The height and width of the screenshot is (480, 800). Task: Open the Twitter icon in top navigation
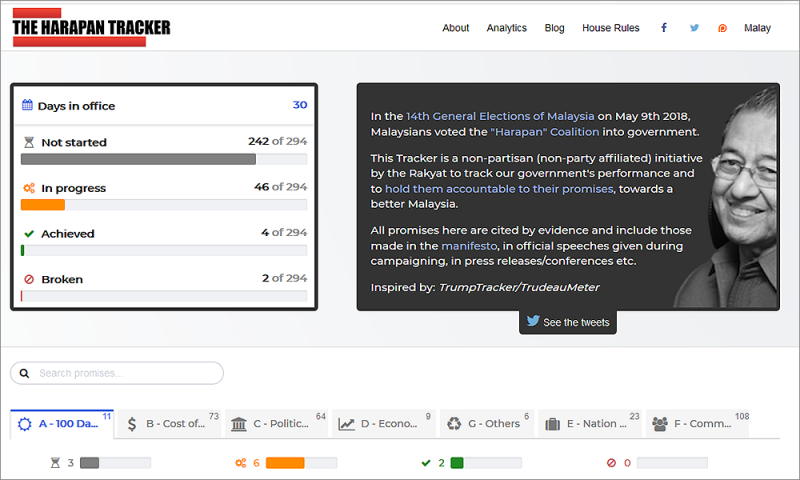[694, 28]
